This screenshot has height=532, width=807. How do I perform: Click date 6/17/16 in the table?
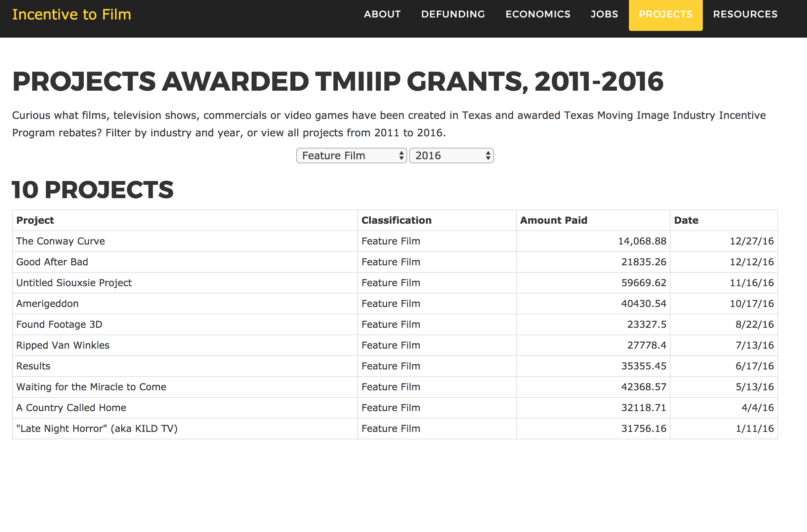coord(755,366)
